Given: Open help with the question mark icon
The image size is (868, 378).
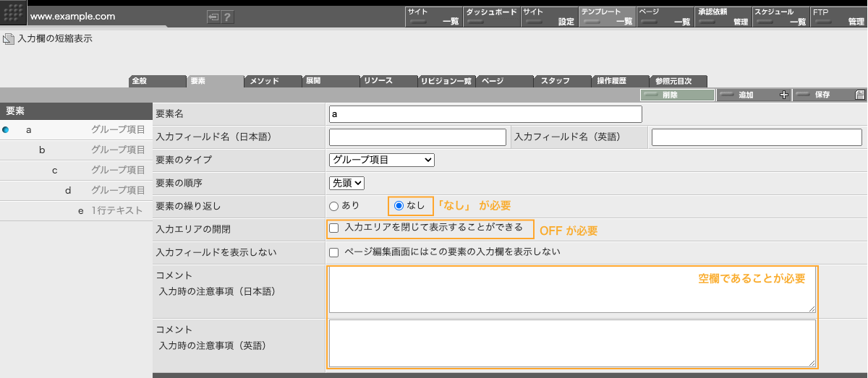Looking at the screenshot, I should (227, 17).
